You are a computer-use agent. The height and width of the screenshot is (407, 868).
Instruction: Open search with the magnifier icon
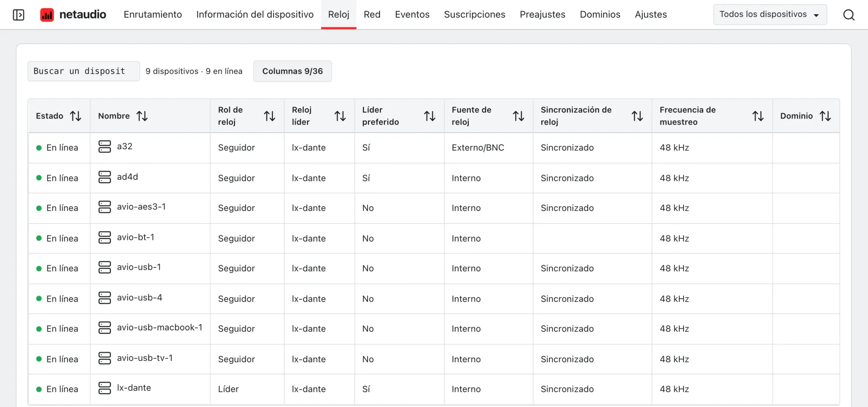click(848, 15)
